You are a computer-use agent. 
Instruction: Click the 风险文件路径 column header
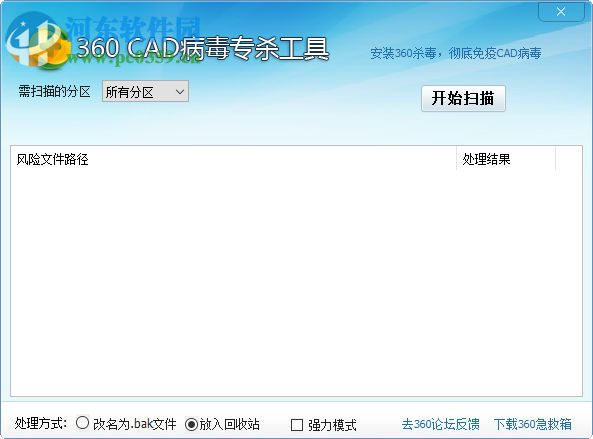[x=233, y=159]
